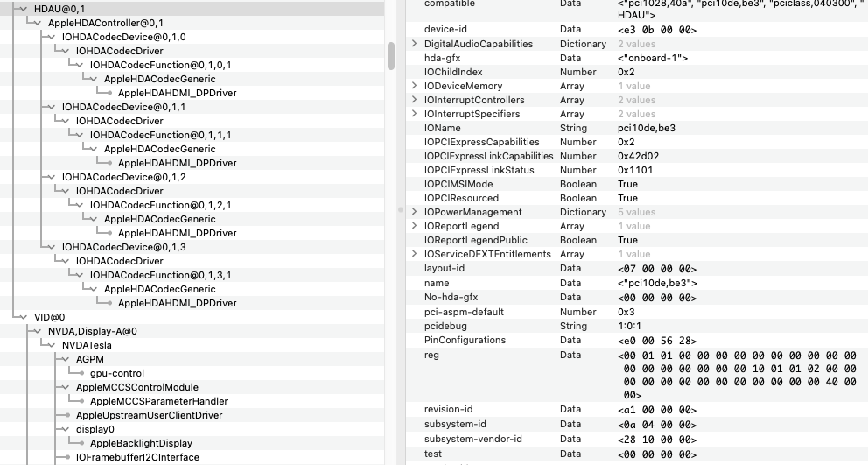868x465 pixels.
Task: Select IOFramebufferI2CInterface entry
Action: (138, 457)
